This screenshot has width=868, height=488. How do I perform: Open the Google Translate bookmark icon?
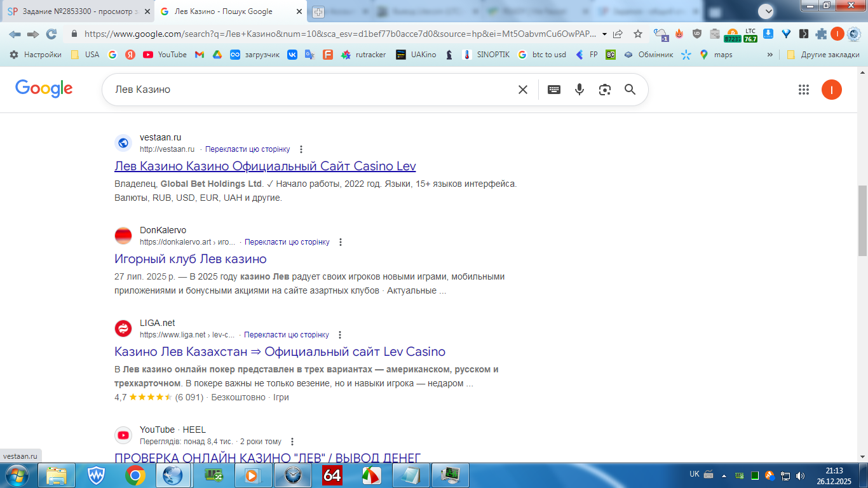click(310, 55)
